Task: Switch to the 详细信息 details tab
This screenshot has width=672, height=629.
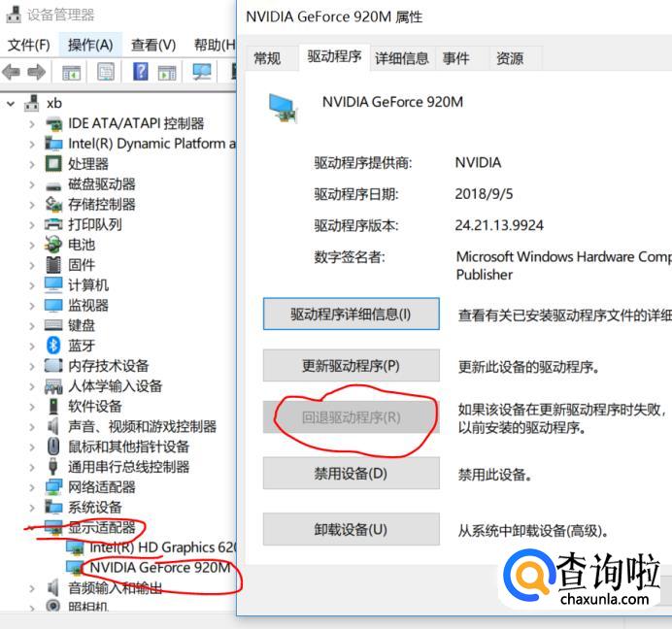Action: (x=402, y=58)
